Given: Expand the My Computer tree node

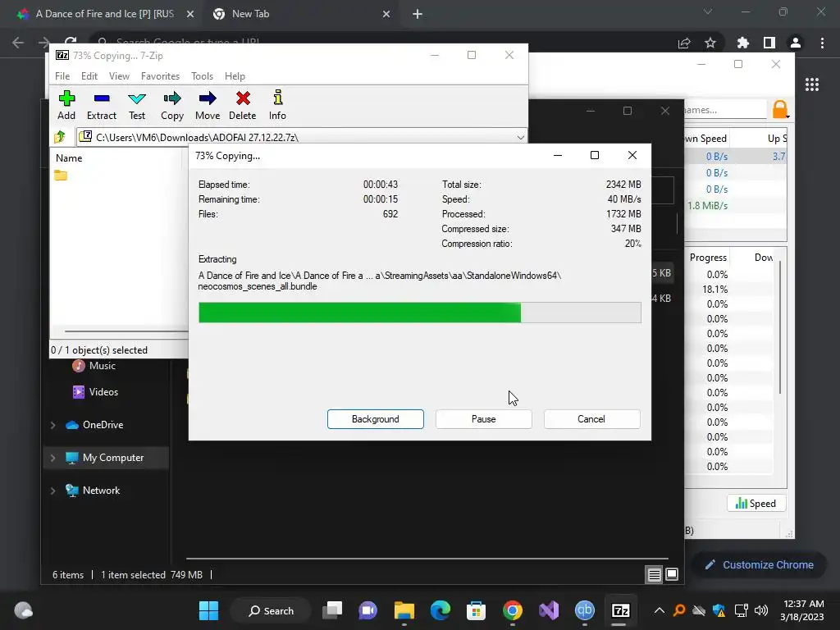Looking at the screenshot, I should tap(53, 458).
